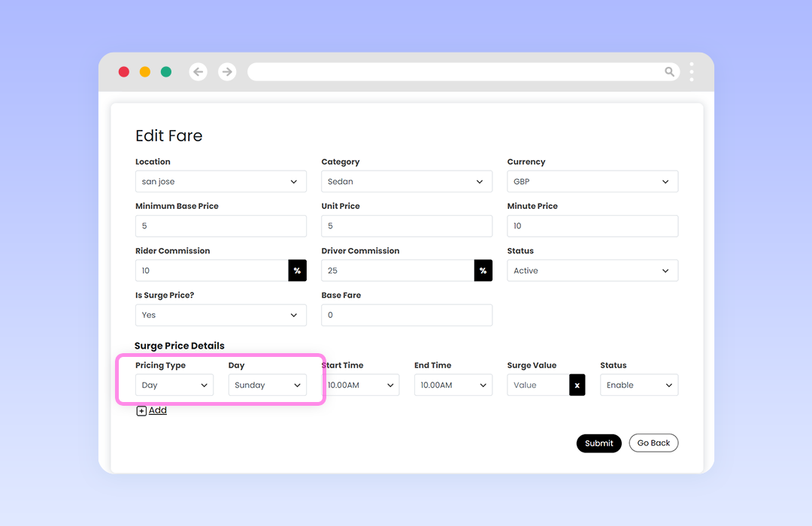Open the browser three-dot menu
This screenshot has width=812, height=526.
692,72
